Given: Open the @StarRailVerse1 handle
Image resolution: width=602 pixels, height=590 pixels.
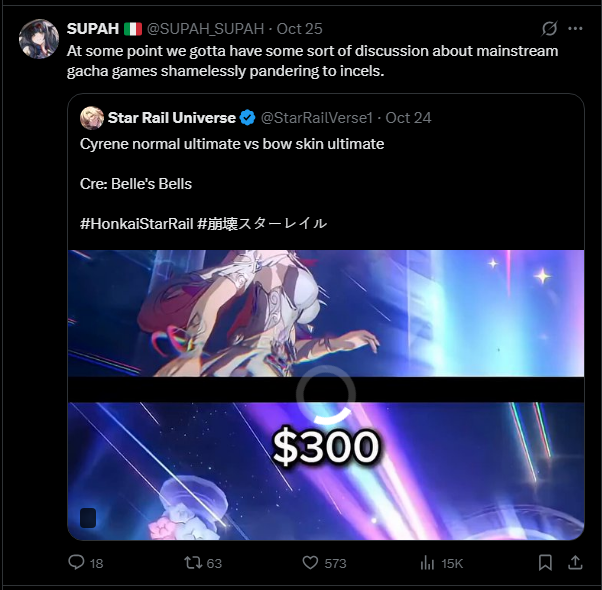Looking at the screenshot, I should tap(317, 118).
